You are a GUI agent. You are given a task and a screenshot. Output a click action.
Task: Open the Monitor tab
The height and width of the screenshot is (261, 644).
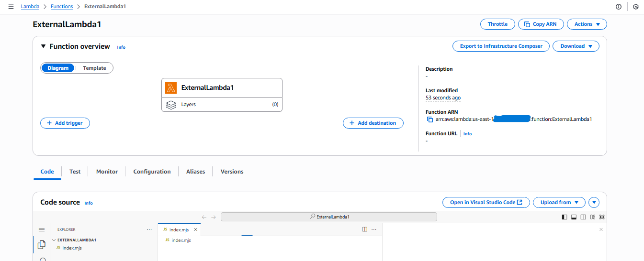107,172
